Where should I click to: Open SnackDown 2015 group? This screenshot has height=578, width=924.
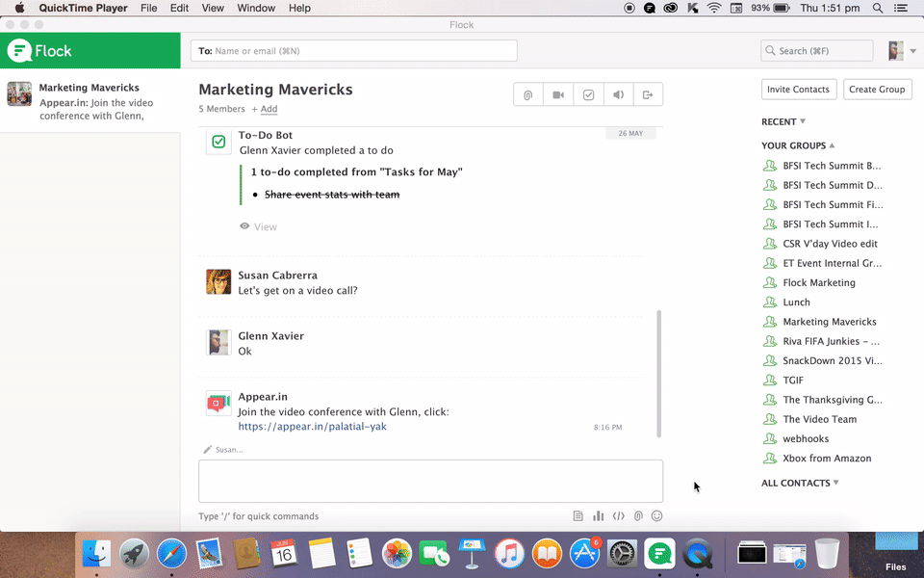[832, 360]
